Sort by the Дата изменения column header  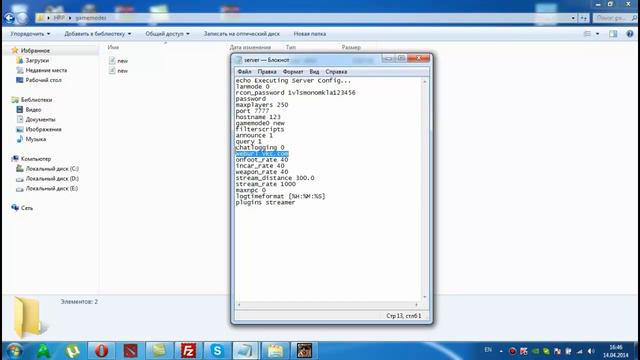click(x=250, y=48)
